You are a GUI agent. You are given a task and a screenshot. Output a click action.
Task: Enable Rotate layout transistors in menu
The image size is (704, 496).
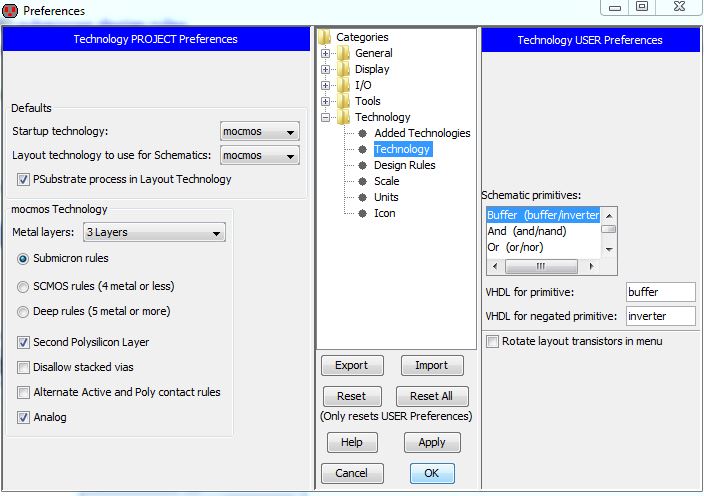[x=493, y=342]
